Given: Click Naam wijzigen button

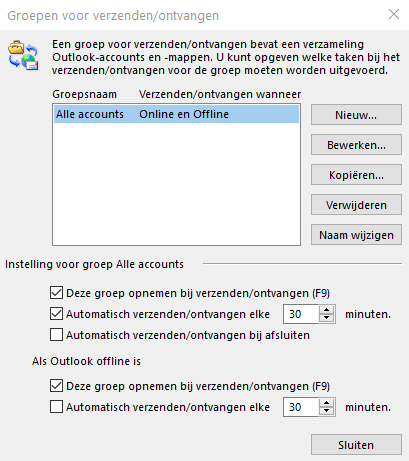Looking at the screenshot, I should tap(356, 235).
